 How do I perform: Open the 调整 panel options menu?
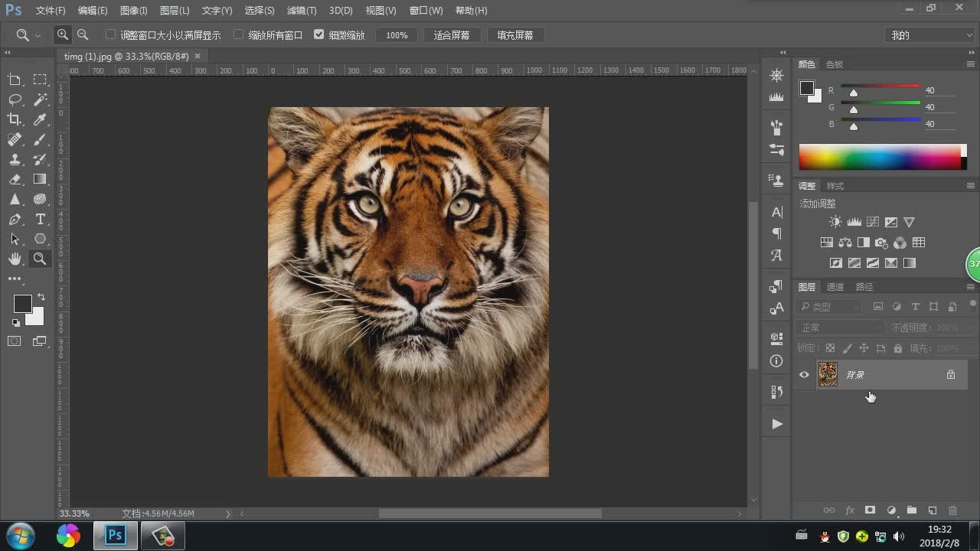(x=971, y=186)
